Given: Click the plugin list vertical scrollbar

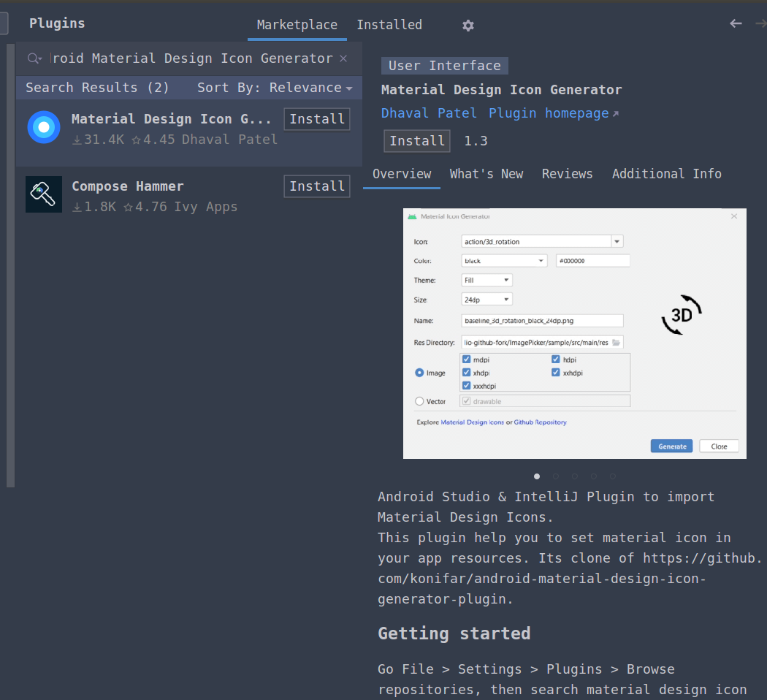Looking at the screenshot, I should pyautogui.click(x=10, y=266).
